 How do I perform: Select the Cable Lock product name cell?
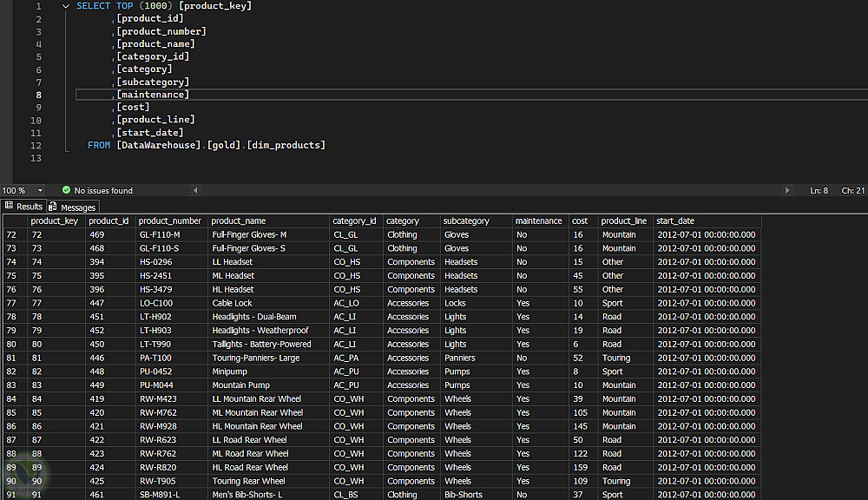233,303
